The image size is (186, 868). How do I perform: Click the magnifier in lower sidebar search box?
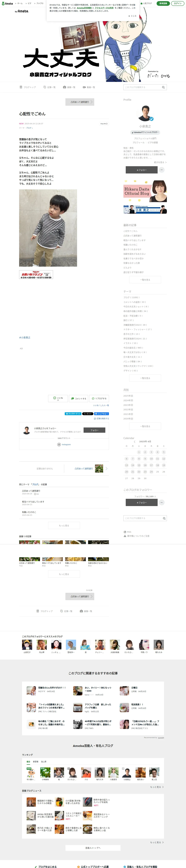pos(164,518)
